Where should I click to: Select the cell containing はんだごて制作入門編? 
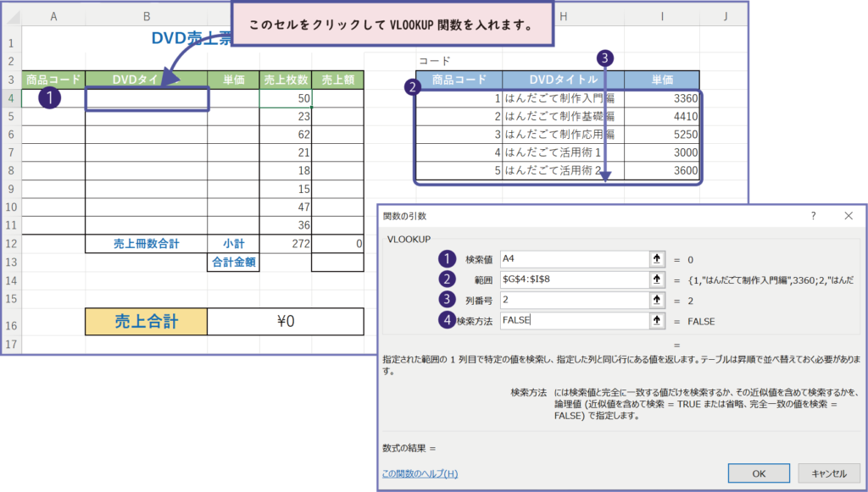click(563, 98)
